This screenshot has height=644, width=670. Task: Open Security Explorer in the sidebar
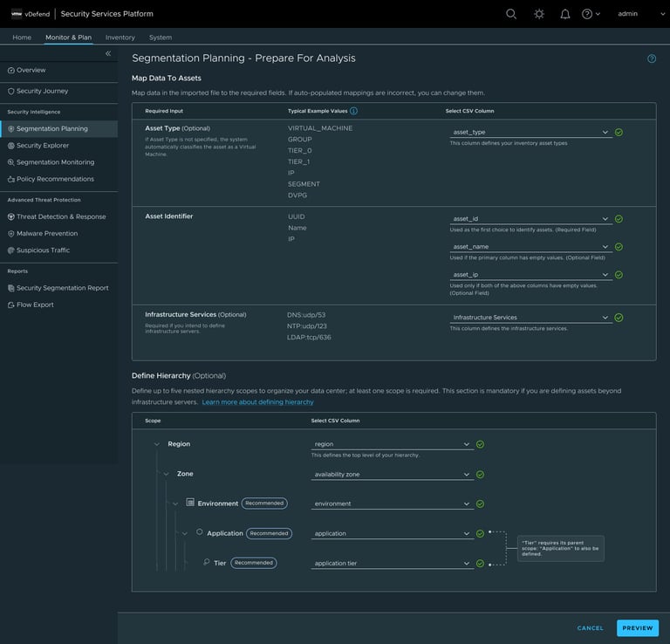pyautogui.click(x=43, y=146)
